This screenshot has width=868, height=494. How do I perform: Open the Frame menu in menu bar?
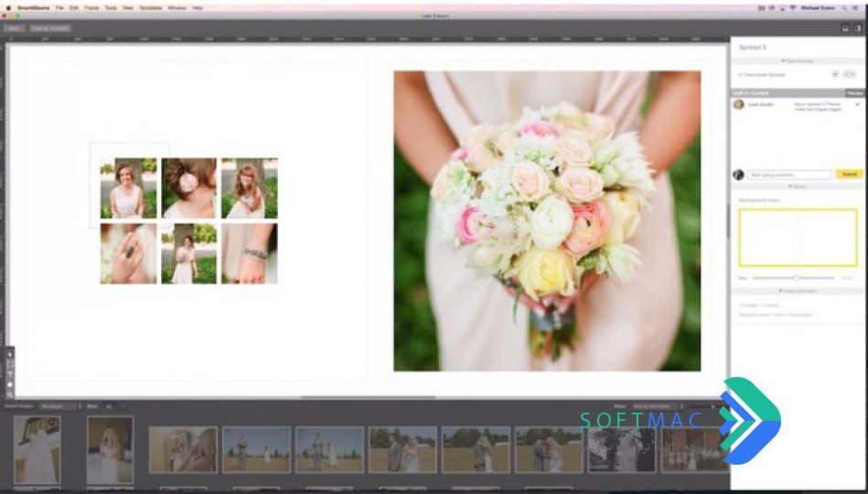(91, 8)
